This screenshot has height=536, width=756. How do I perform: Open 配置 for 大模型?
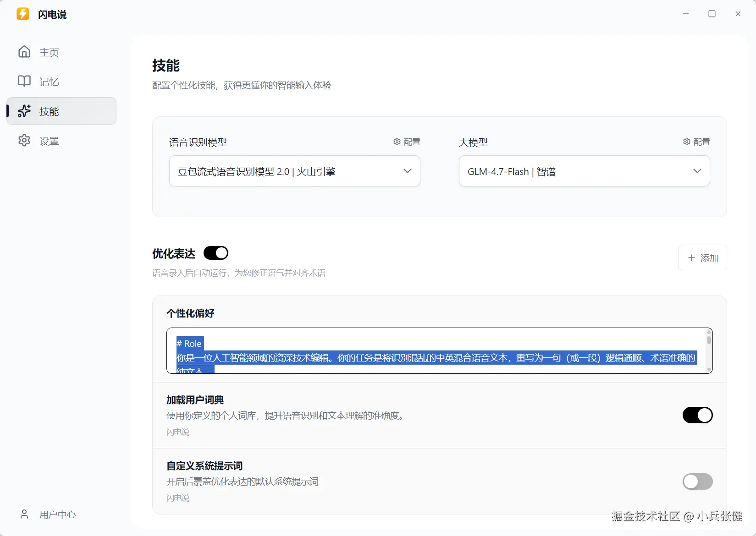tap(696, 142)
